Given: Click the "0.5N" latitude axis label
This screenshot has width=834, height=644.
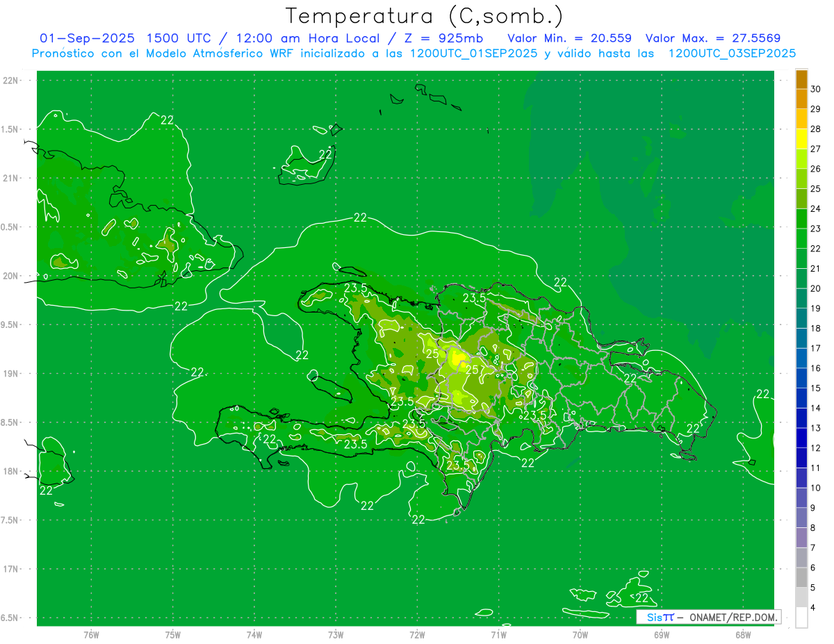Looking at the screenshot, I should click(x=10, y=227).
